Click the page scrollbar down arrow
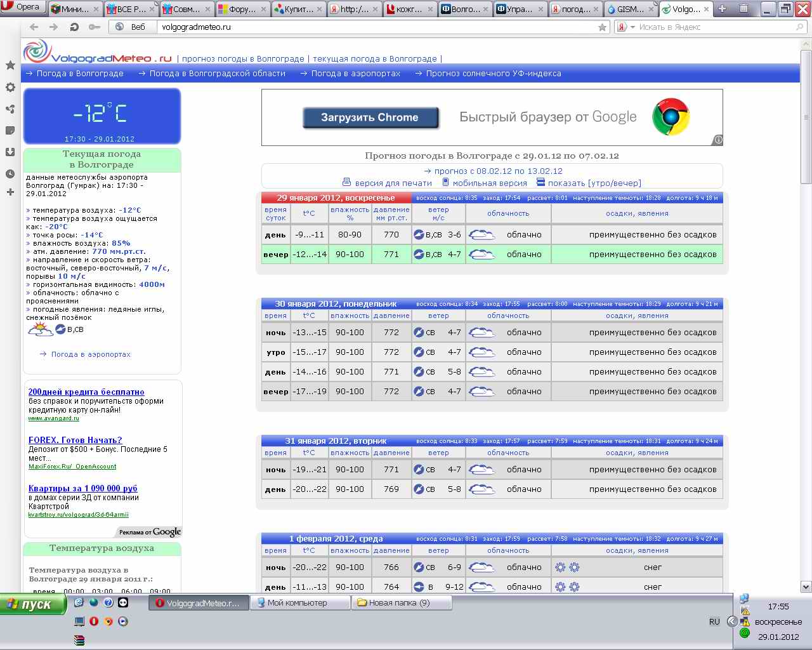The height and width of the screenshot is (650, 812). tap(806, 587)
